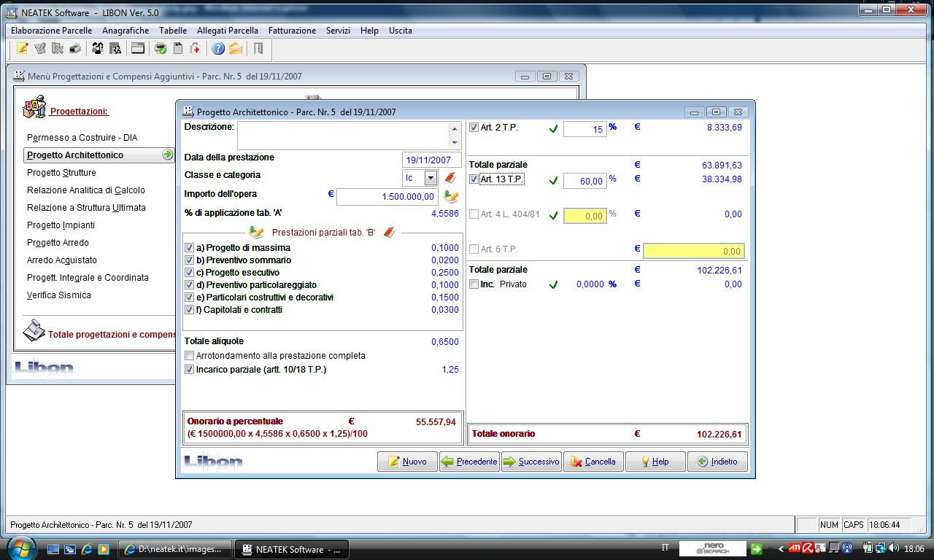Open the Classe e categoria dropdown
This screenshot has height=560, width=934.
pyautogui.click(x=431, y=178)
